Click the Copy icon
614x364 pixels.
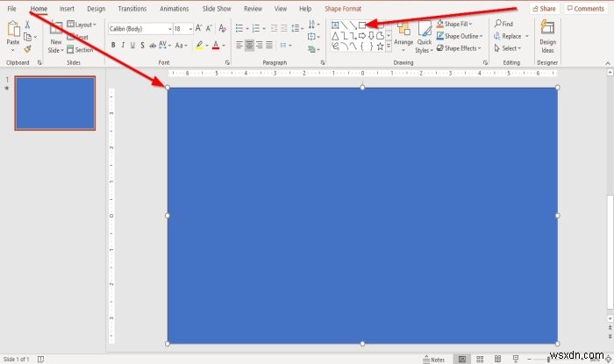pos(27,37)
